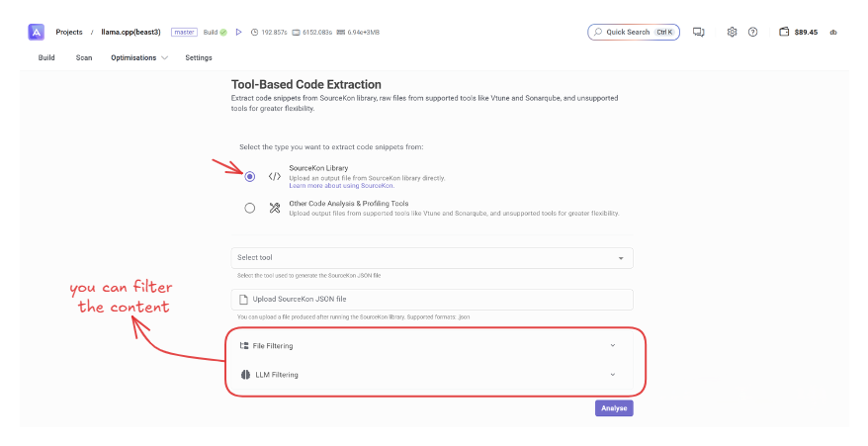Viewport: 868px width, 446px height.
Task: Follow the Learn more about SourceKon link
Action: click(341, 186)
